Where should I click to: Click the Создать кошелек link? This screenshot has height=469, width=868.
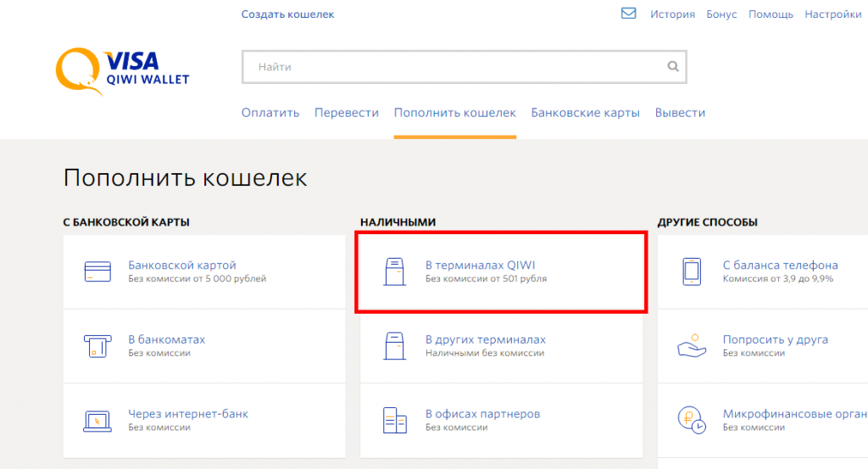click(288, 14)
